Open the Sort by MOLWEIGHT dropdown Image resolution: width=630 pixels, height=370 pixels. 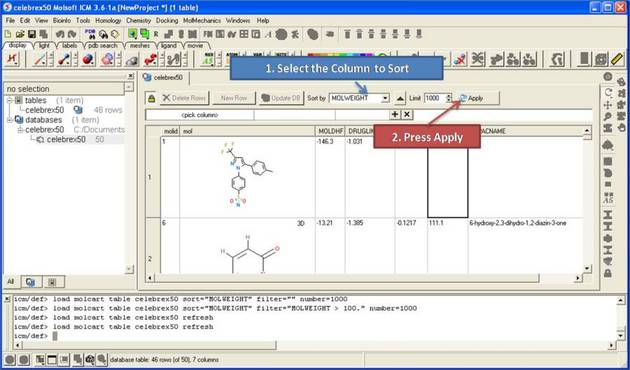[359, 98]
